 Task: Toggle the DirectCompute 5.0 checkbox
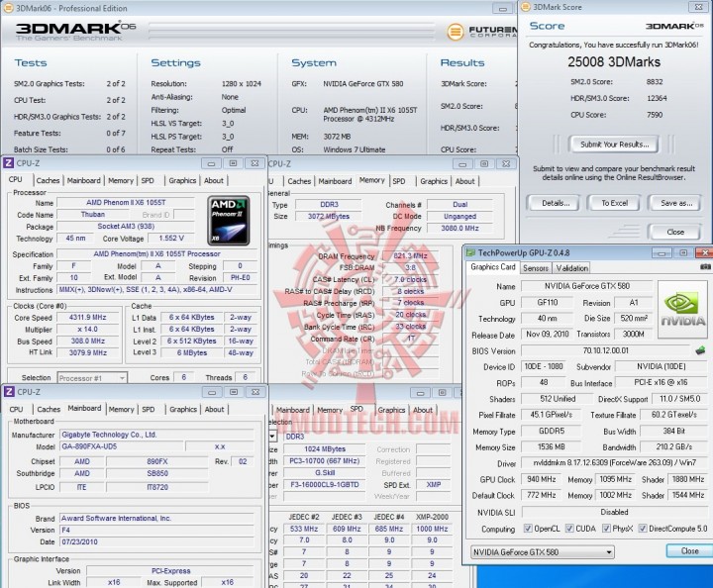point(643,529)
